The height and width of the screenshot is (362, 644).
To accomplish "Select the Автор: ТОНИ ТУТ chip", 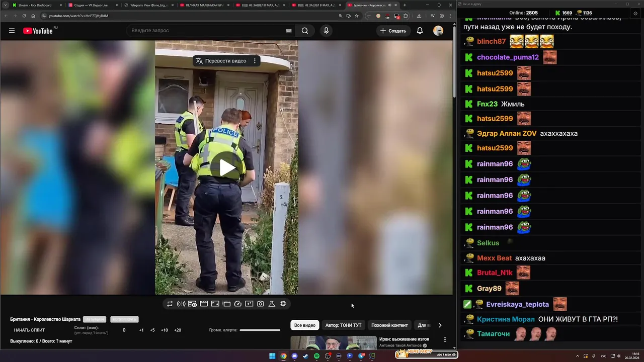I will point(343,325).
